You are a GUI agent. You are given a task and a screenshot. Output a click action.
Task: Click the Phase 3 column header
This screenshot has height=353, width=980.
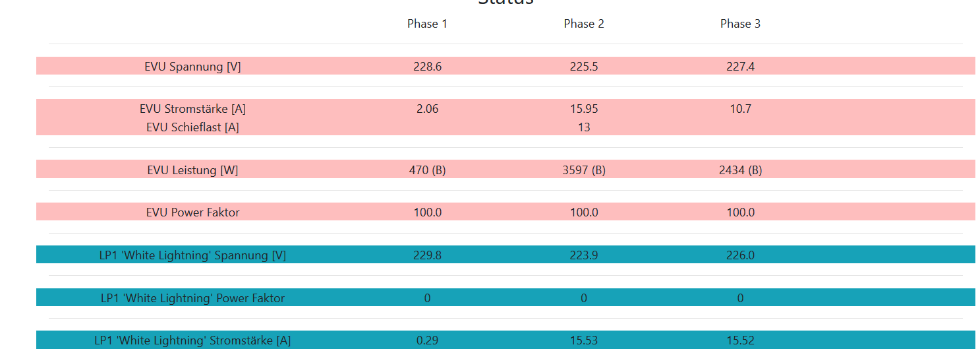coord(740,24)
